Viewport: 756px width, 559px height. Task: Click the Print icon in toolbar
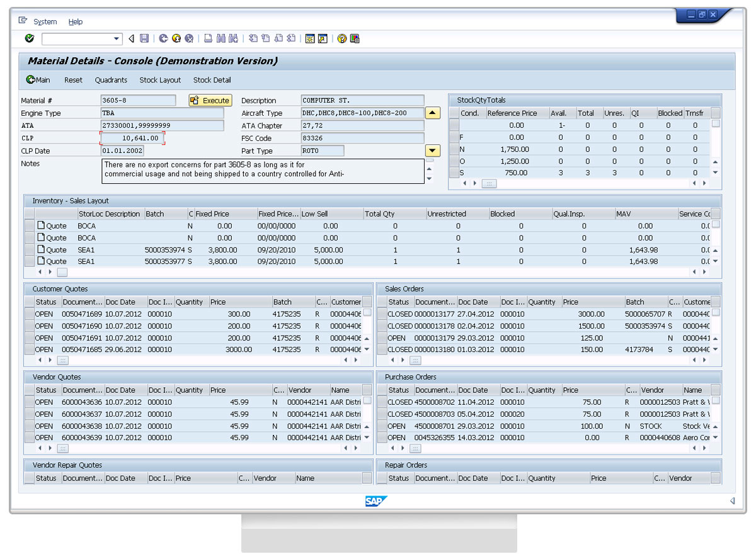pos(208,39)
